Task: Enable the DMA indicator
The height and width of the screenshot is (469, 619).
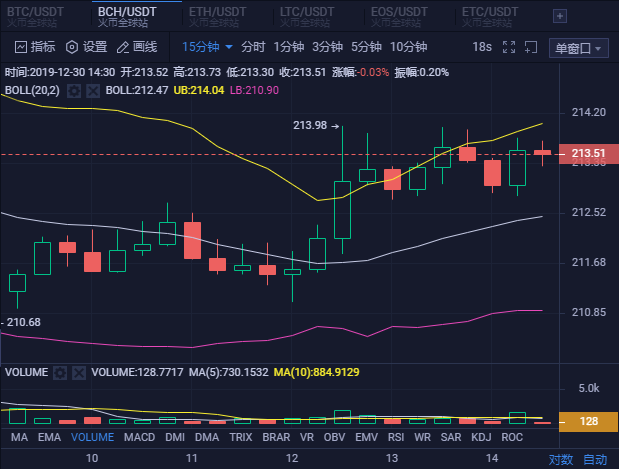Action: pos(207,437)
